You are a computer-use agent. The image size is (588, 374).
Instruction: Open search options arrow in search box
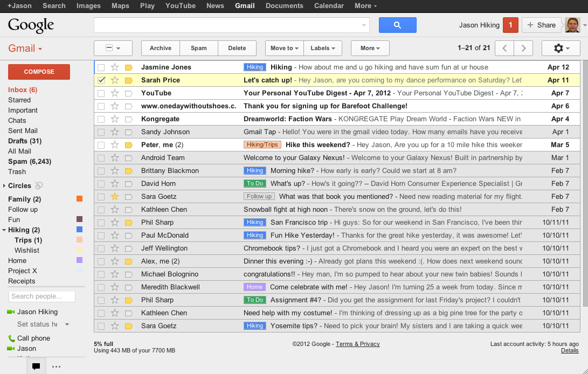pyautogui.click(x=364, y=25)
